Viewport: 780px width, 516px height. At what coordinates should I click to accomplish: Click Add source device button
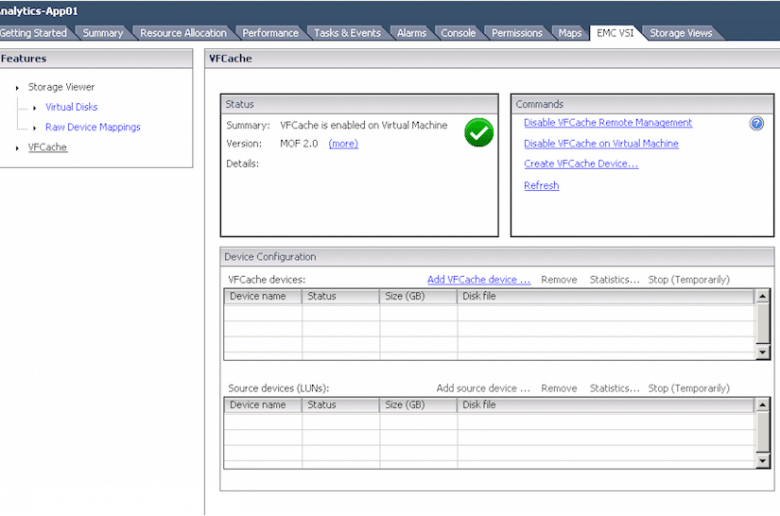(483, 388)
